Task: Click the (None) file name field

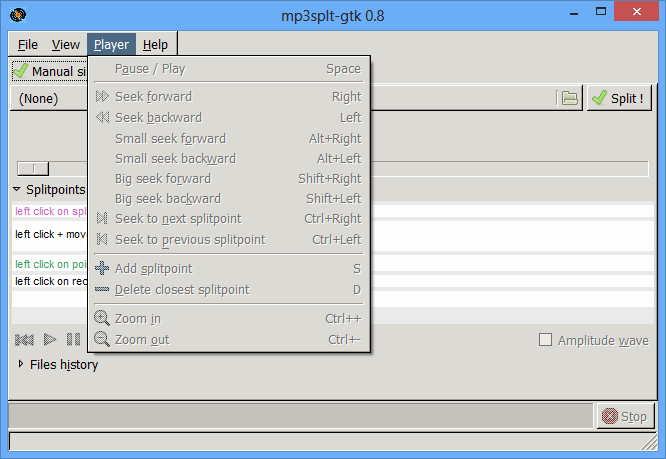Action: click(x=49, y=99)
